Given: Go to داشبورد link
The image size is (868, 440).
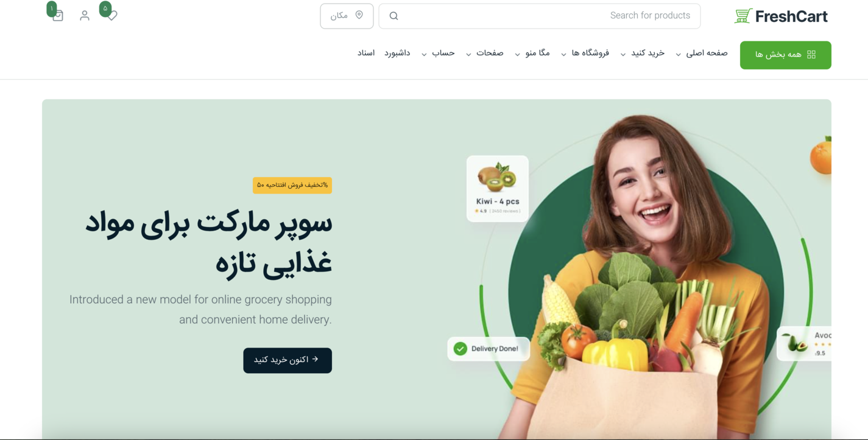Looking at the screenshot, I should pyautogui.click(x=397, y=54).
